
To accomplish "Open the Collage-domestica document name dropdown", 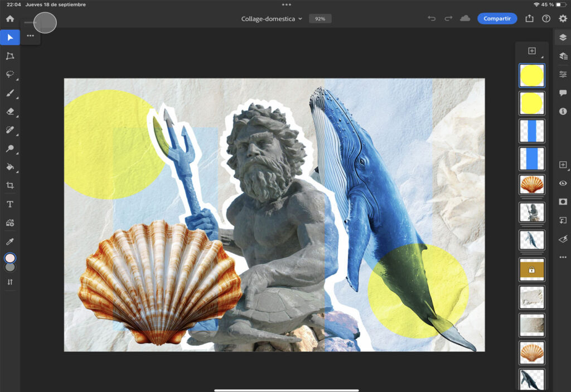I will click(272, 18).
